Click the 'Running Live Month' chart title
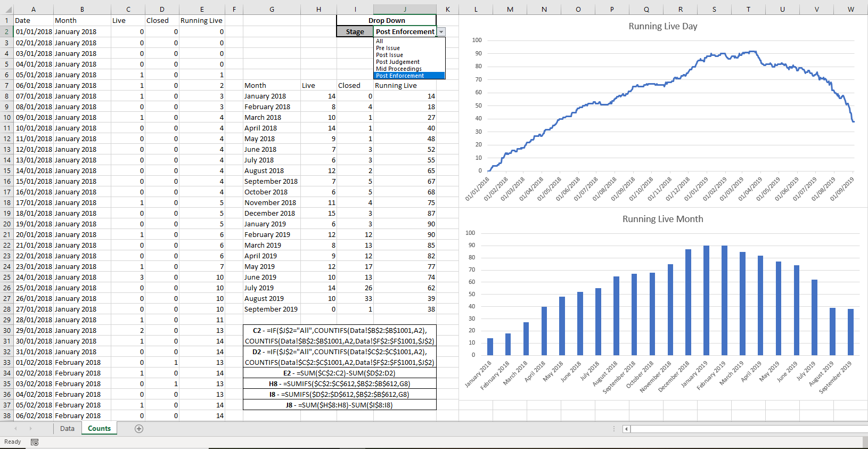Screen dimensions: 868x449 (x=662, y=219)
